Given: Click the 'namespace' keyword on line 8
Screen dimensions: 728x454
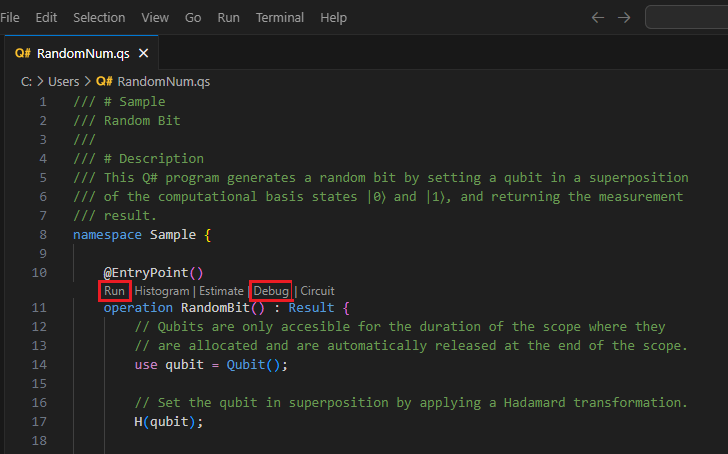Looking at the screenshot, I should (x=107, y=235).
